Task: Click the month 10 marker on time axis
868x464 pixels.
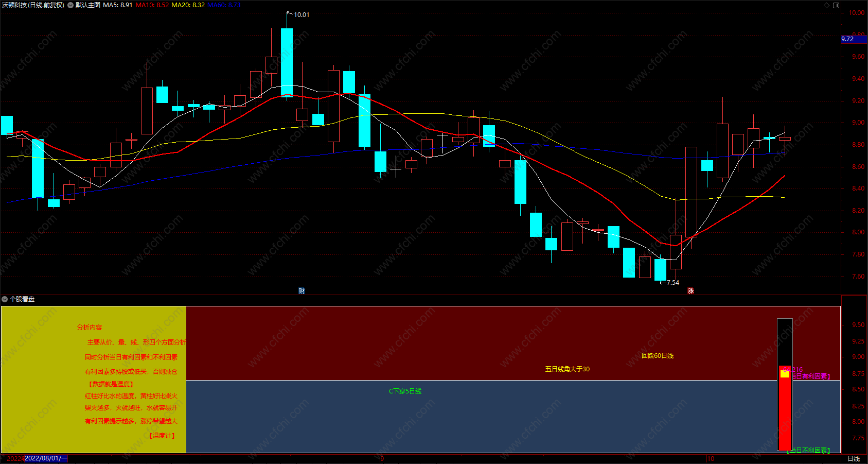Action: point(711,459)
